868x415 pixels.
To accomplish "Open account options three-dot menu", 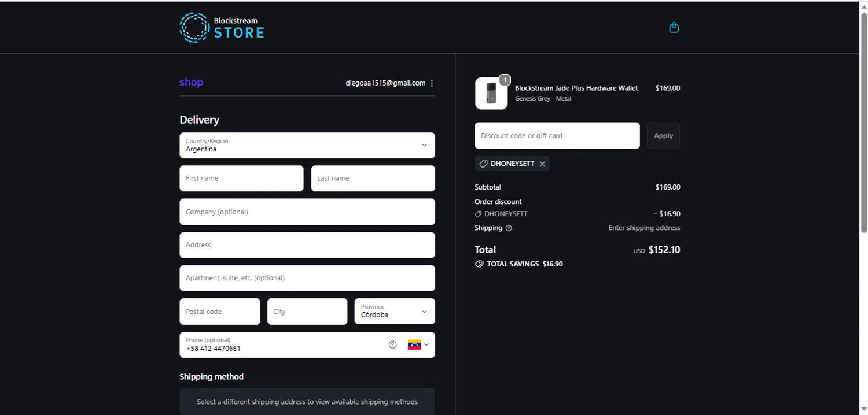I will coord(432,83).
